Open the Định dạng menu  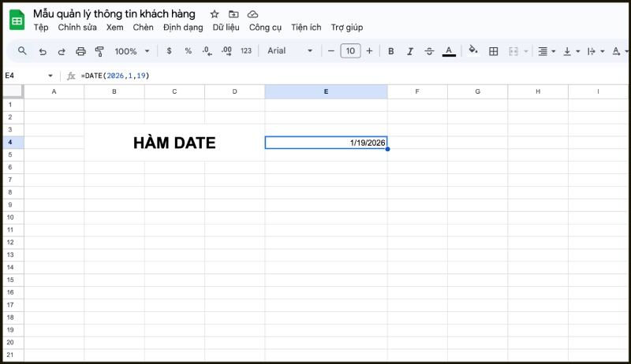tap(183, 28)
